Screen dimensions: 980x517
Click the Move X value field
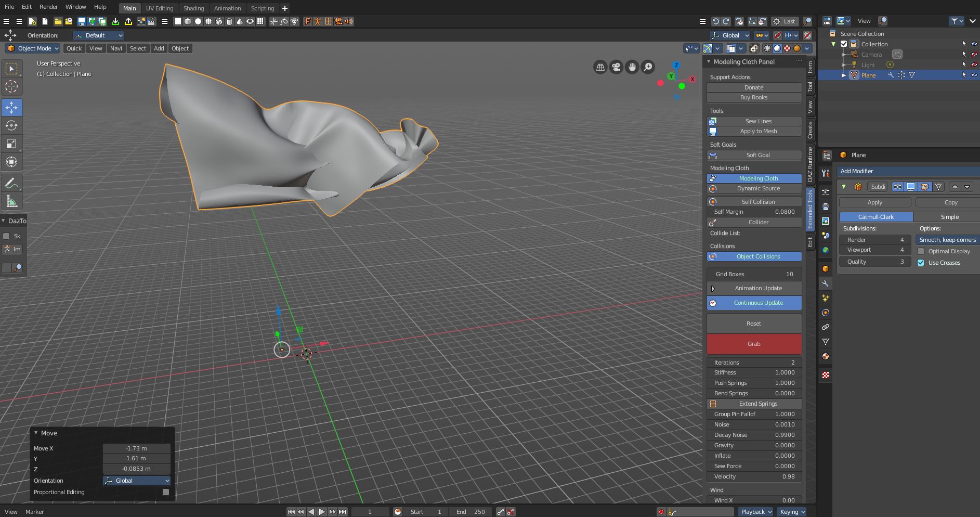[136, 448]
